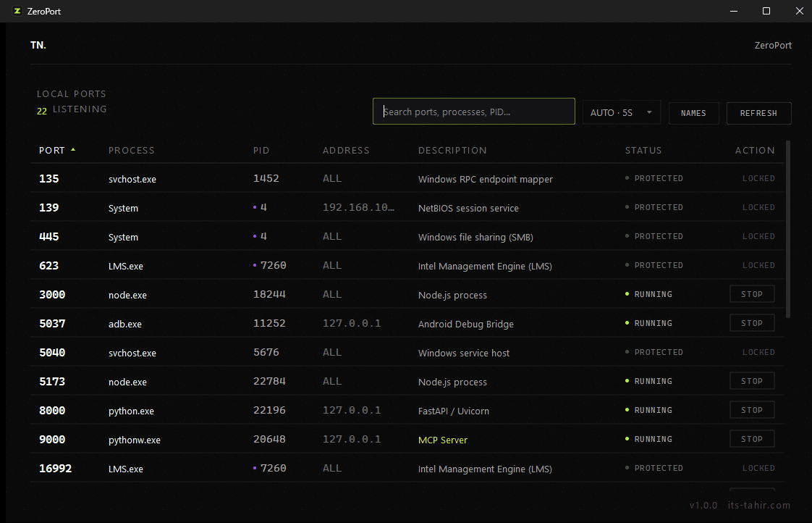The width and height of the screenshot is (812, 523).
Task: Click the 192.168.10… address on port 139
Action: click(358, 207)
